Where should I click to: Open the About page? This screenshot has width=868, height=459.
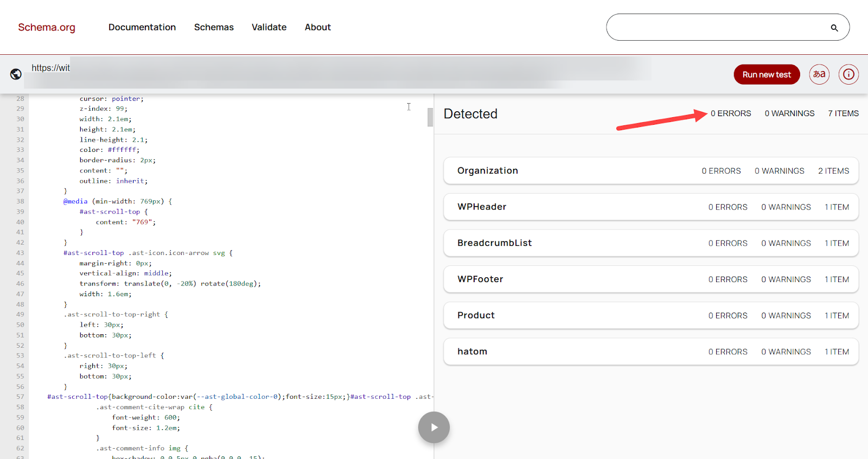[318, 27]
